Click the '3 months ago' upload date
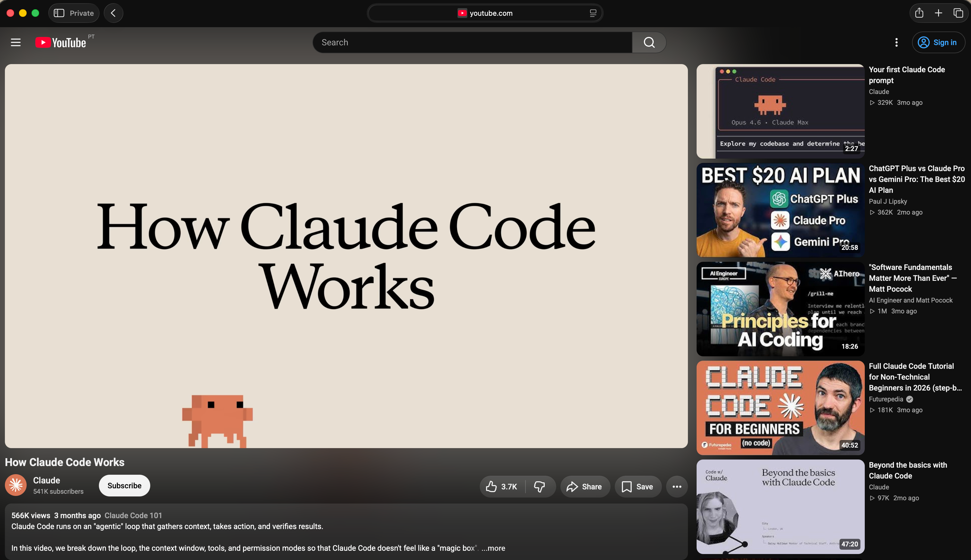Screen dimensions: 971x560 pos(77,515)
